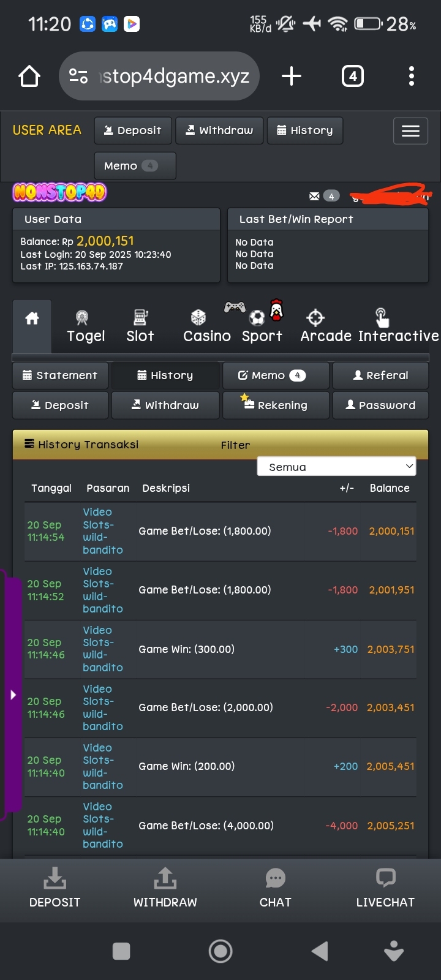
Task: Tap LIVECHAT in the bottom bar
Action: click(385, 888)
